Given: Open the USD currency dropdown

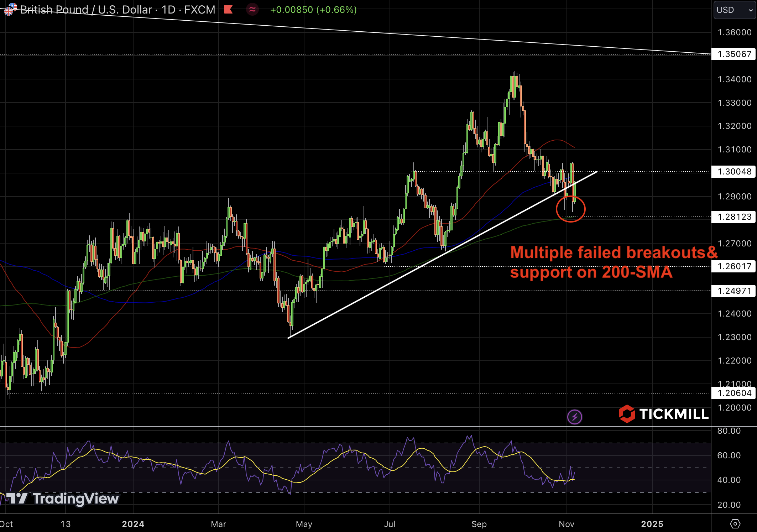Looking at the screenshot, I should (735, 10).
